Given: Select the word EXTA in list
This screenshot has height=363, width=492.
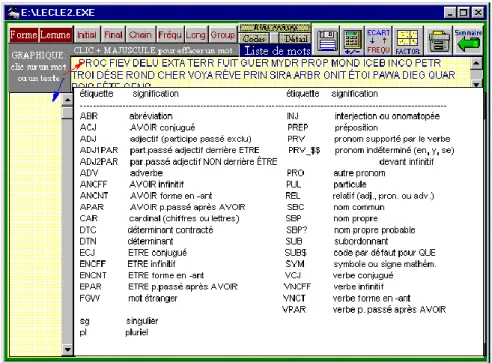Looking at the screenshot, I should [174, 63].
